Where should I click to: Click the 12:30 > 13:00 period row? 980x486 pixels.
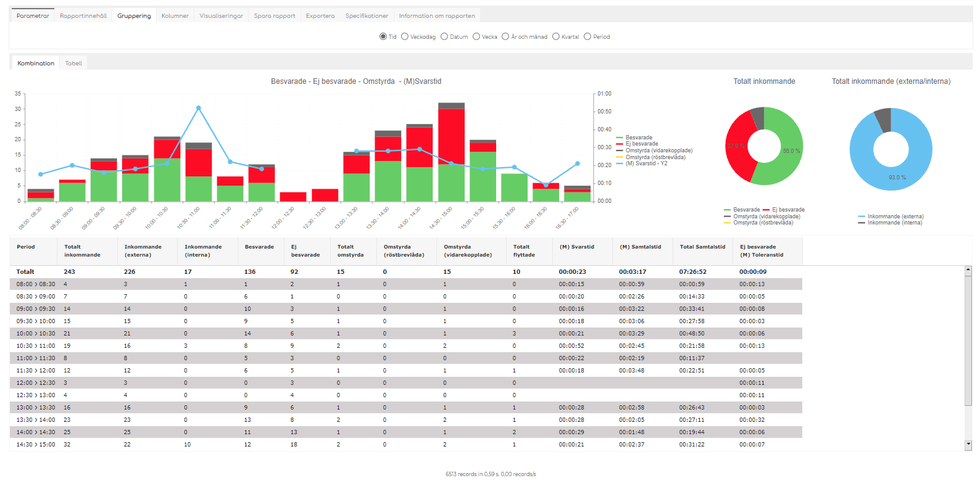406,395
